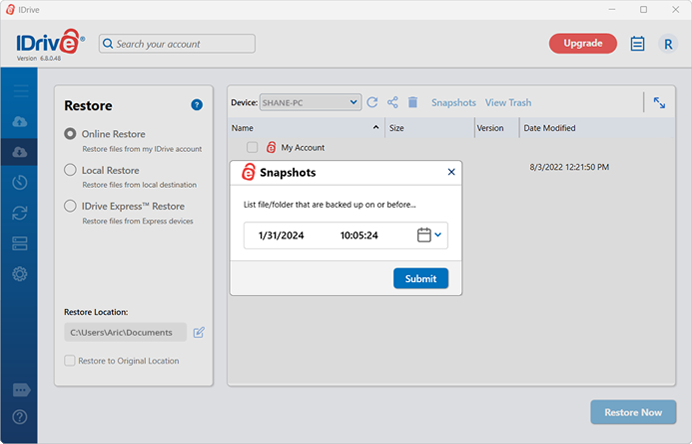Click the share icon in the toolbar
Image resolution: width=692 pixels, height=444 pixels.
(x=393, y=102)
